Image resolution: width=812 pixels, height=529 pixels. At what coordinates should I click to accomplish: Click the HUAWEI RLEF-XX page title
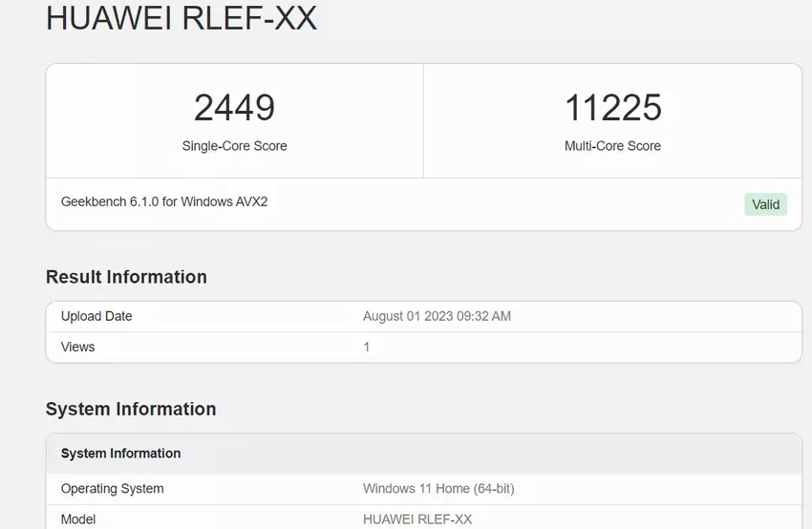pos(181,18)
